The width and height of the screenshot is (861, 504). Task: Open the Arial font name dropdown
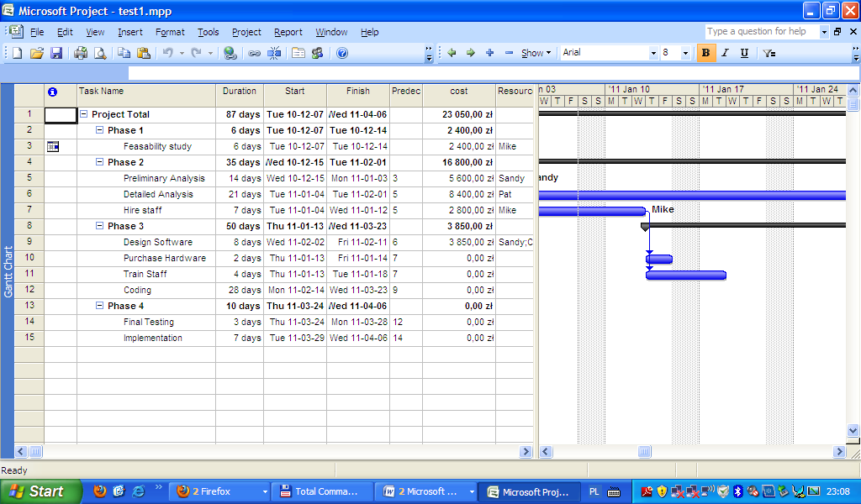[x=652, y=53]
